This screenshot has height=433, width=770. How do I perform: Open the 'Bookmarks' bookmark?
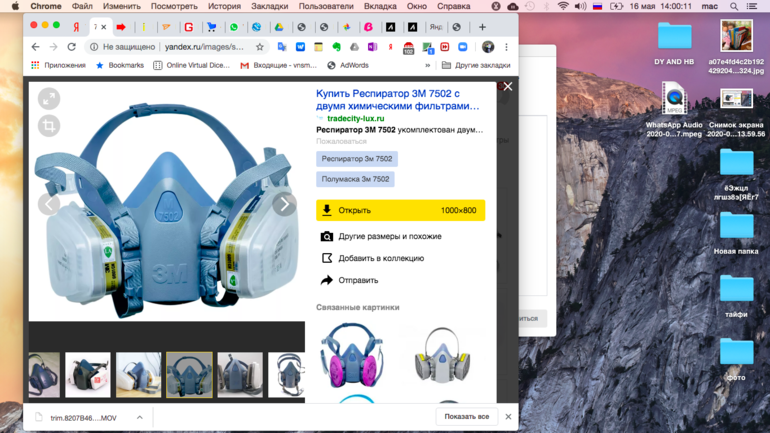pos(120,65)
